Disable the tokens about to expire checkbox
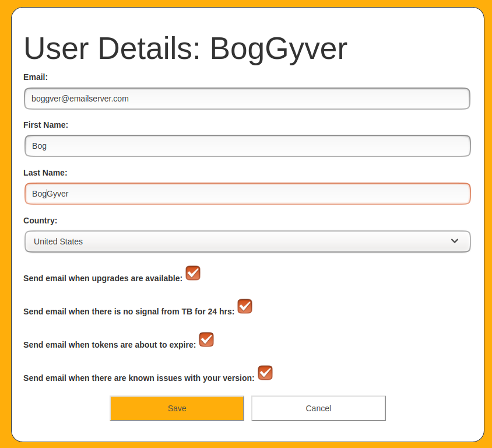The height and width of the screenshot is (448, 492). (x=206, y=339)
